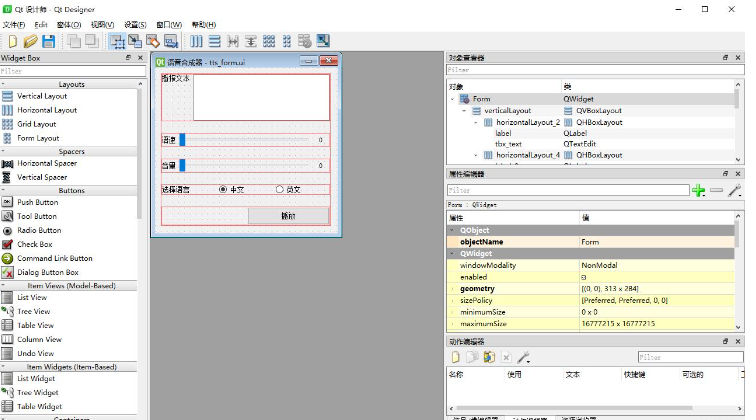Image resolution: width=756 pixels, height=420 pixels.
Task: Open the 文件(F) menu
Action: coord(14,23)
